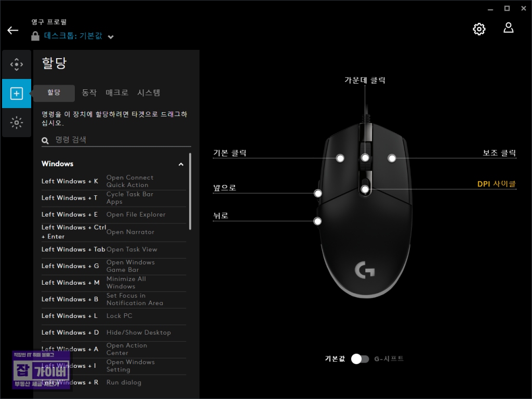Select Left Windows + Tab Open Task View
532x399 pixels.
[x=114, y=250]
